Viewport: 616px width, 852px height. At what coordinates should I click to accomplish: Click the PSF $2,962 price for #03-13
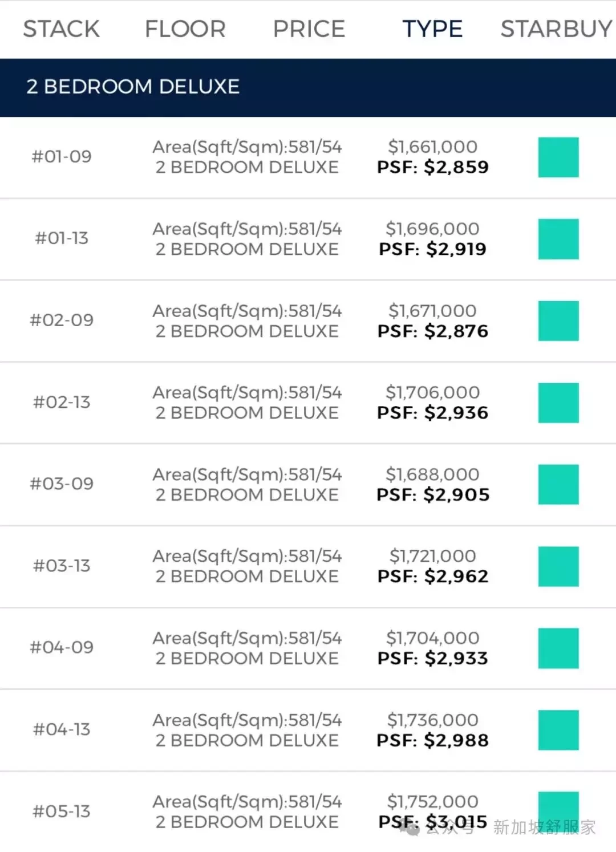pos(433,577)
